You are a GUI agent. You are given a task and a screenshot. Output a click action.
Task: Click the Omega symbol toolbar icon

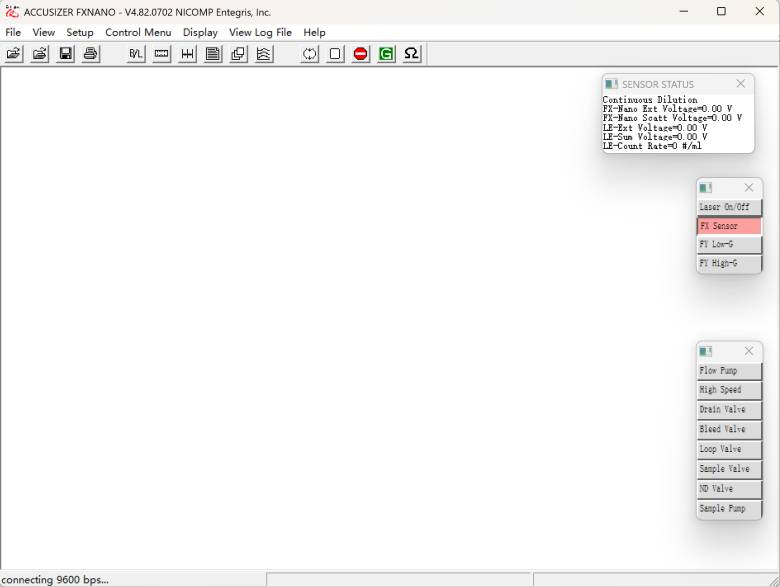[x=411, y=54]
